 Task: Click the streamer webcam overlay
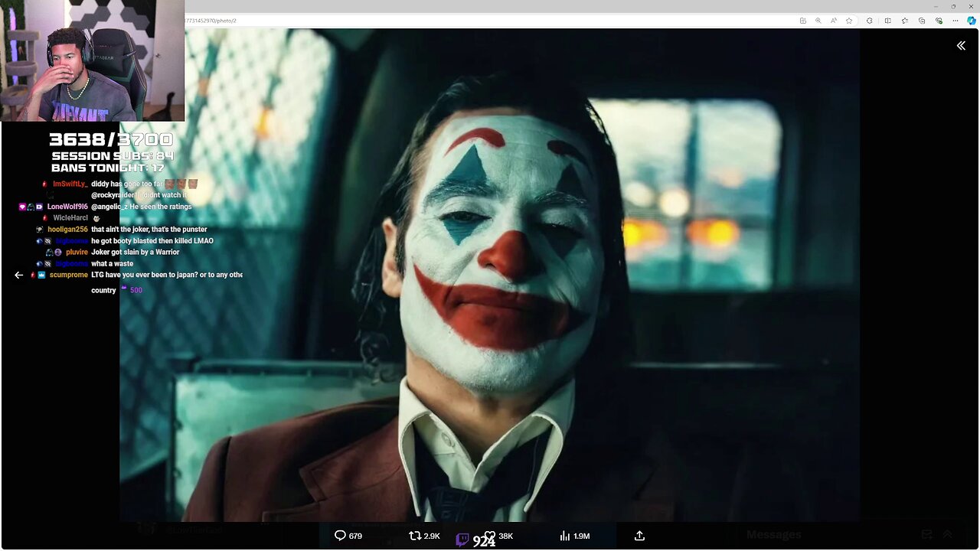92,60
